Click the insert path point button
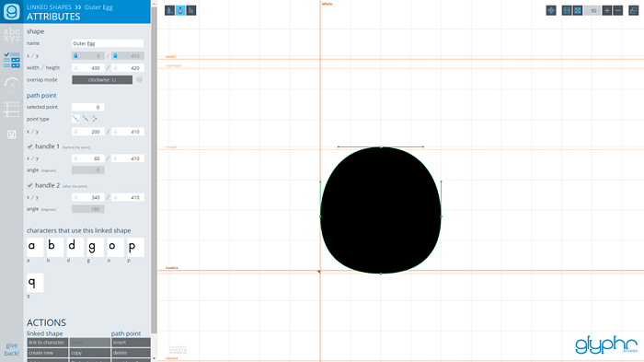The height and width of the screenshot is (362, 644). (131, 343)
